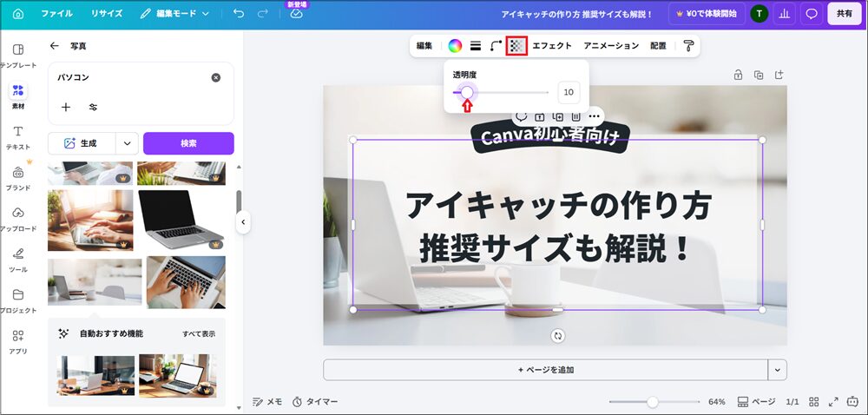Select the black-screen laptop photo thumbnail
This screenshot has height=415, width=868.
[x=181, y=220]
